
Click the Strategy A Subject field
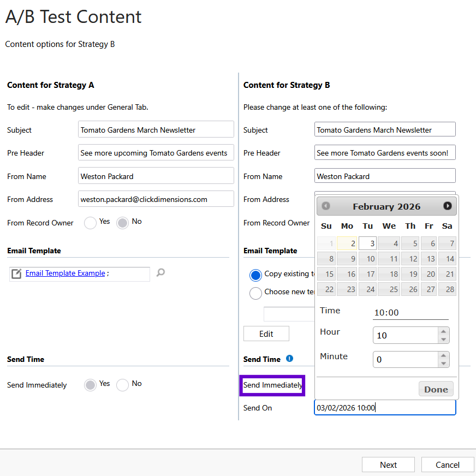156,129
